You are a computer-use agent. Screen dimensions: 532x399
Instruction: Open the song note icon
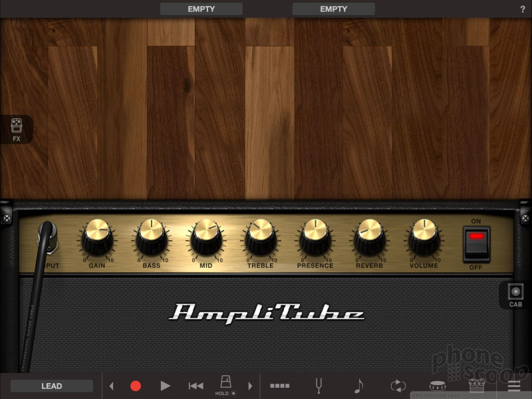[358, 386]
